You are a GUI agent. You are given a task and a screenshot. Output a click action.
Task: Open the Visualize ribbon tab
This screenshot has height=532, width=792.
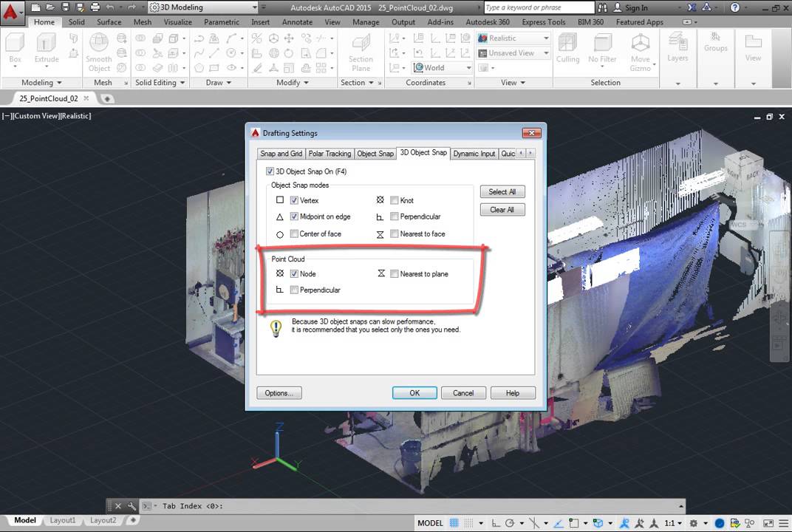178,22
